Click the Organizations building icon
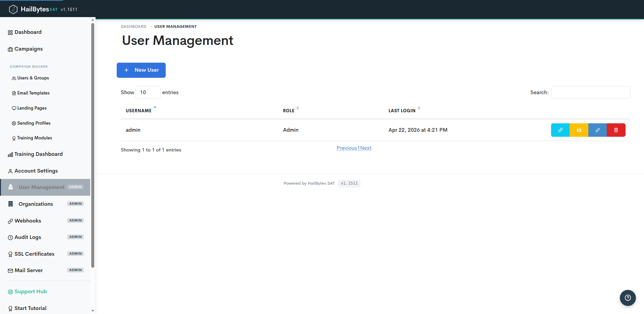 point(10,204)
